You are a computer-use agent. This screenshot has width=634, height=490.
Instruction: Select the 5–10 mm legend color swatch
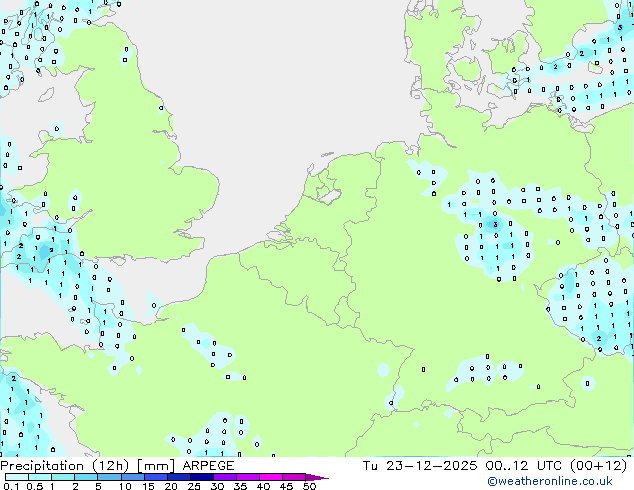pos(109,477)
